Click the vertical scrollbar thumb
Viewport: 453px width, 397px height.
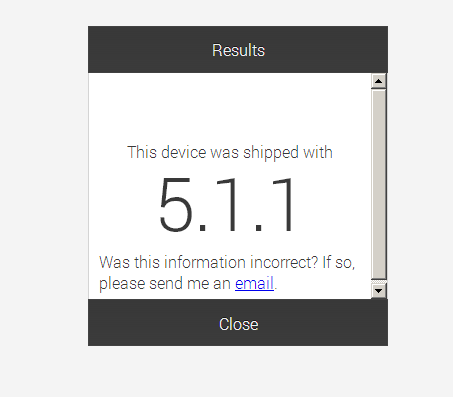378,184
